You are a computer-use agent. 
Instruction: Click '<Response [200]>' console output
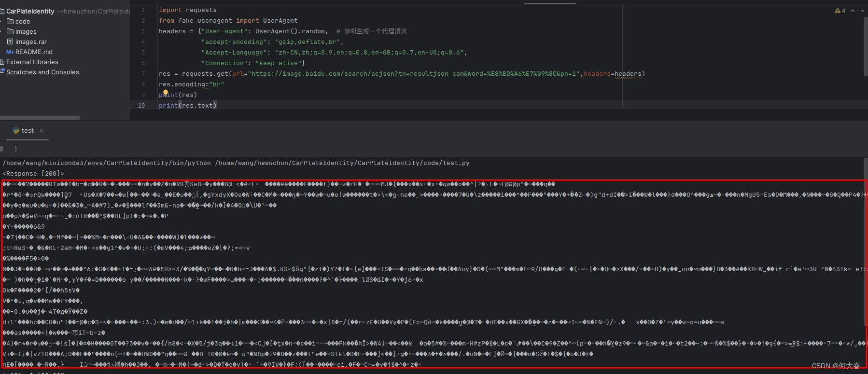33,174
